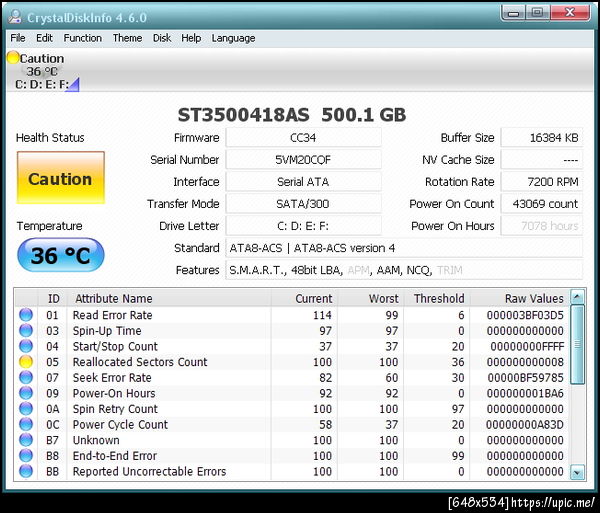Click raw value 000003BF03D5
600x513 pixels.
coord(525,315)
